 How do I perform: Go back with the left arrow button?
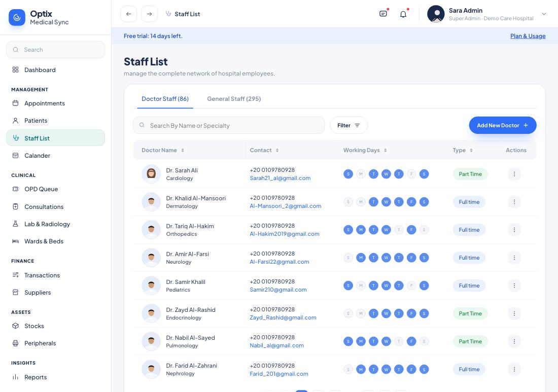pyautogui.click(x=128, y=14)
